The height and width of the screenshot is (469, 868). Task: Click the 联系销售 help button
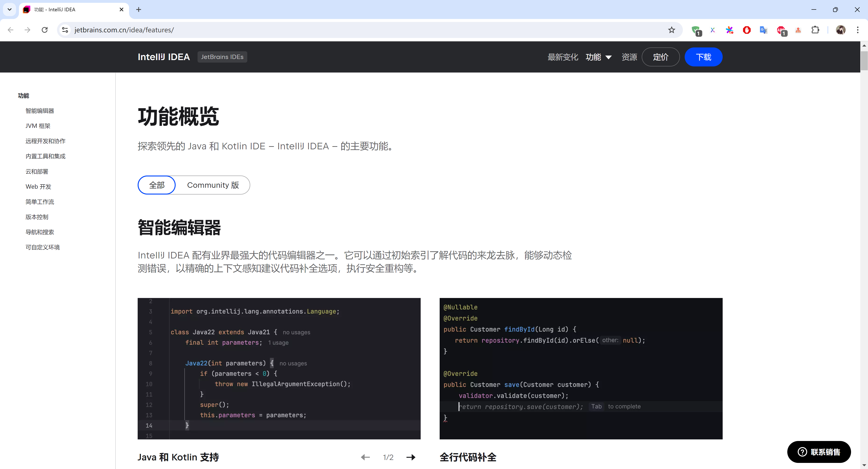pyautogui.click(x=819, y=452)
